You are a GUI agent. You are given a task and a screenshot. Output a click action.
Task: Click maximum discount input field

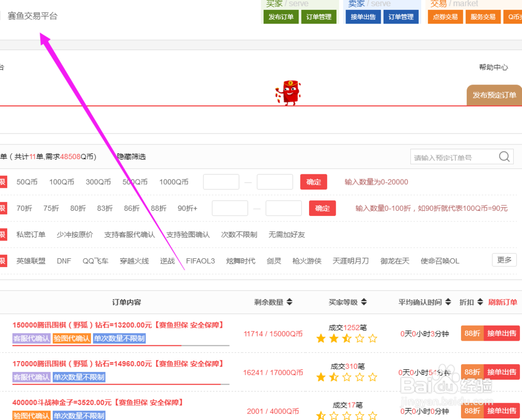pos(283,208)
